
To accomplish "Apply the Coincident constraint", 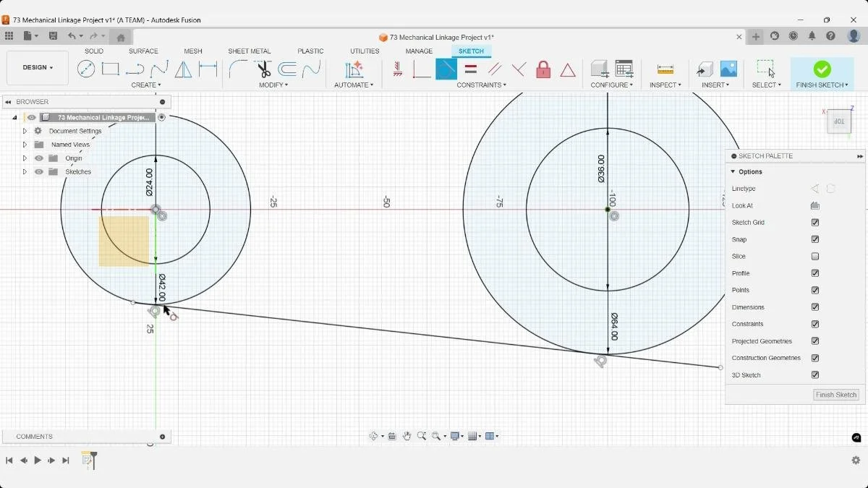I will click(422, 69).
